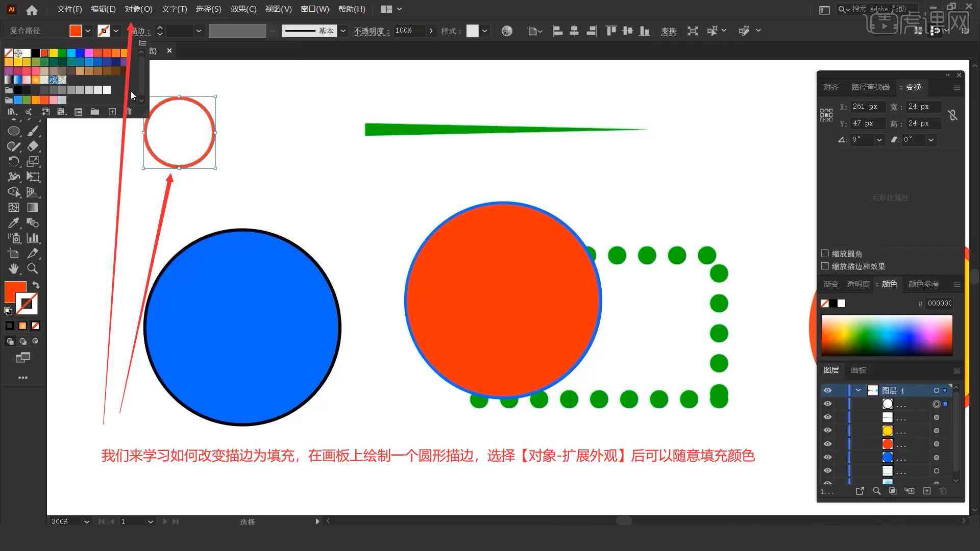The height and width of the screenshot is (551, 980).
Task: Click the Locate Object magnifier in Layers panel
Action: pos(876,491)
